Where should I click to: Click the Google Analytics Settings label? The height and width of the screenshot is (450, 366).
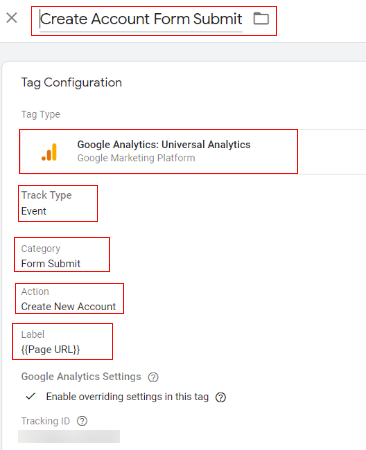pyautogui.click(x=81, y=377)
